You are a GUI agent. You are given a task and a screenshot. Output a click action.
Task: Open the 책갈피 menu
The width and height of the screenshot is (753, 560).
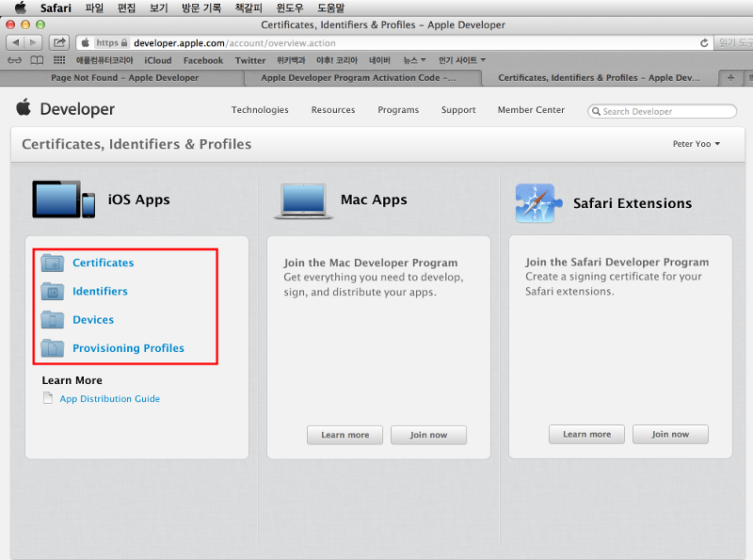click(248, 8)
